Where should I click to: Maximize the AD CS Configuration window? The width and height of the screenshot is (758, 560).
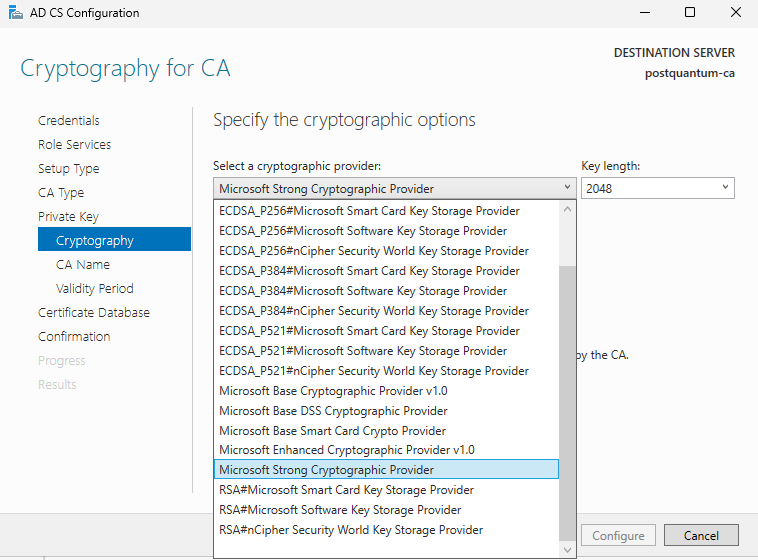[690, 13]
